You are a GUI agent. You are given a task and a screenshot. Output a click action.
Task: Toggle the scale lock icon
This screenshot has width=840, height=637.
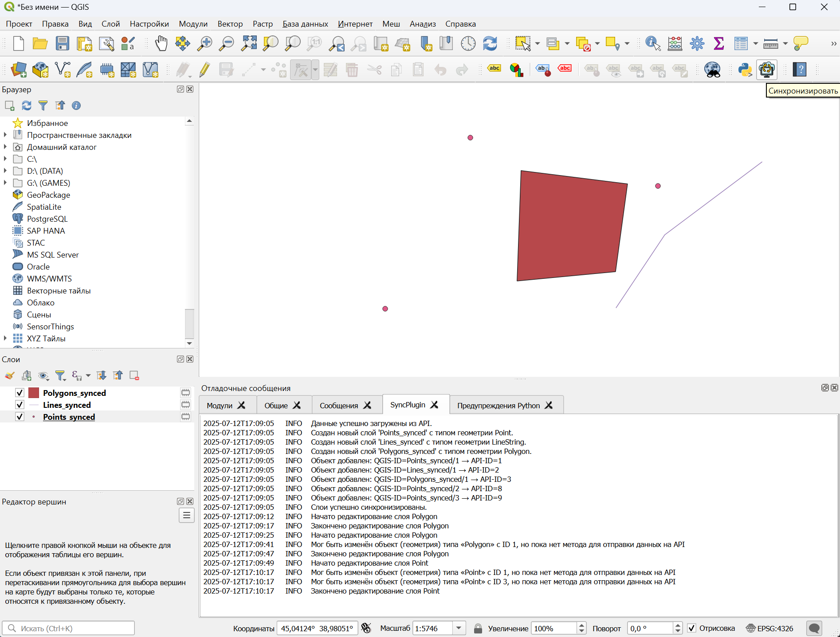coord(478,628)
